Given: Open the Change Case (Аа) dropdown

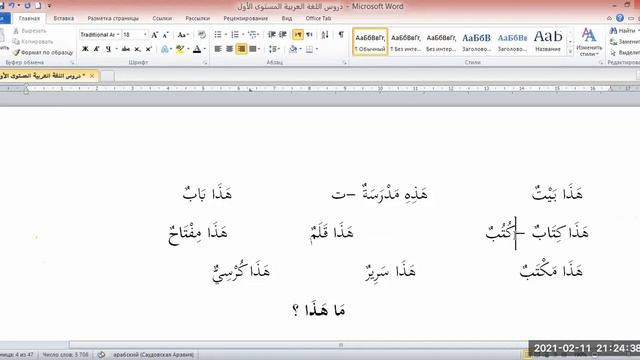Looking at the screenshot, I should [182, 35].
